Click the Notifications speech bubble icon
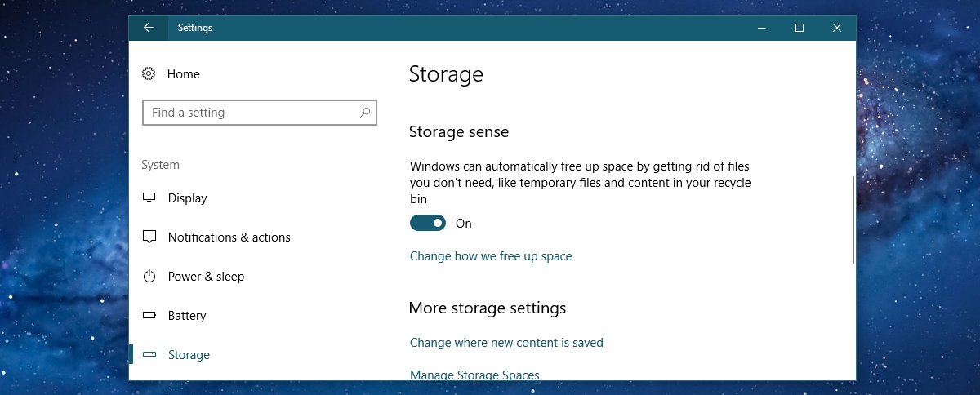 tap(149, 237)
